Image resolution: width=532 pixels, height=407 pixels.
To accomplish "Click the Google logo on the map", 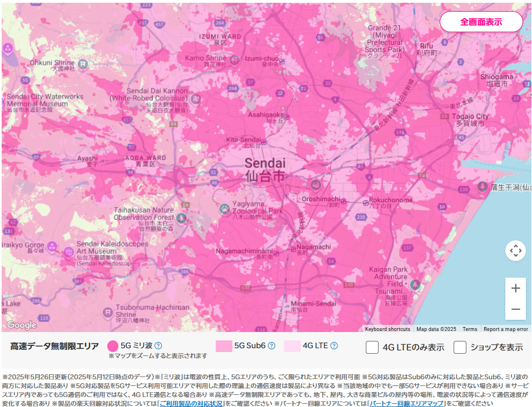I will pyautogui.click(x=22, y=325).
